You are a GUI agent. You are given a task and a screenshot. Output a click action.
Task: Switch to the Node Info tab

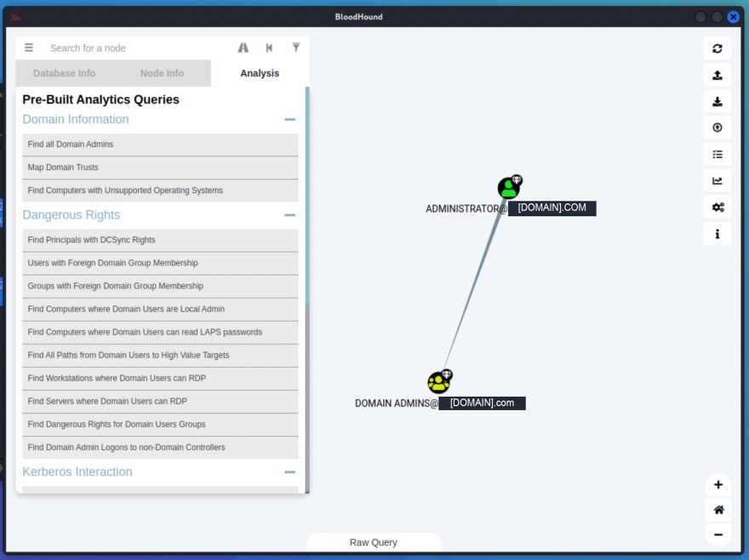(x=162, y=73)
